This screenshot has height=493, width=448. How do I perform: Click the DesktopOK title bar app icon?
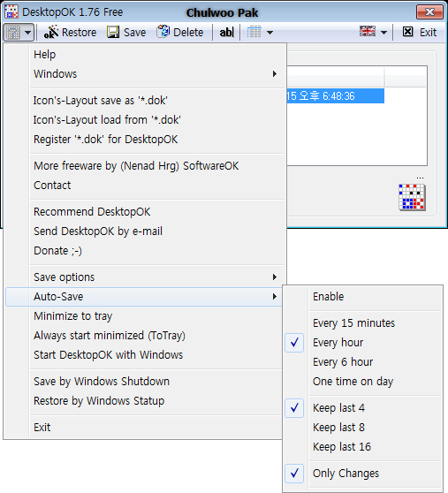11,12
